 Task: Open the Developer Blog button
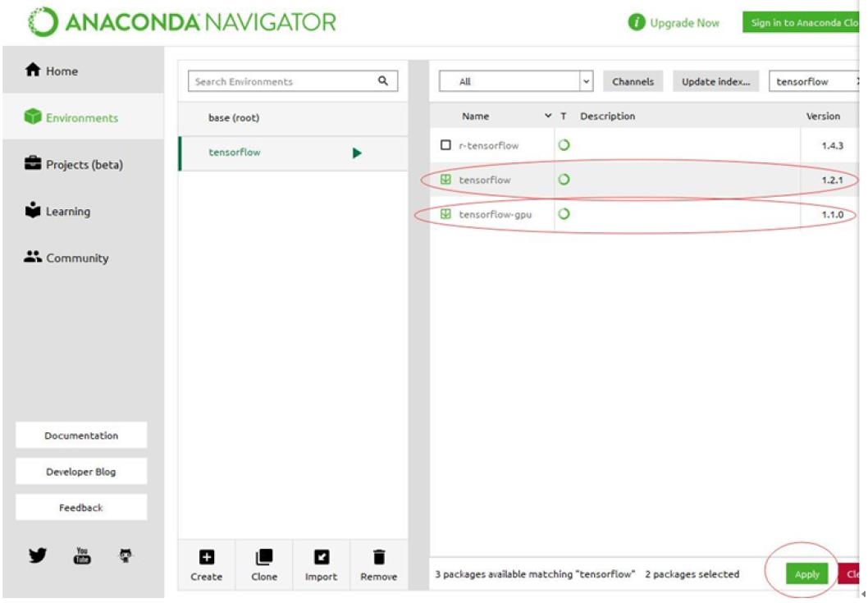click(81, 471)
